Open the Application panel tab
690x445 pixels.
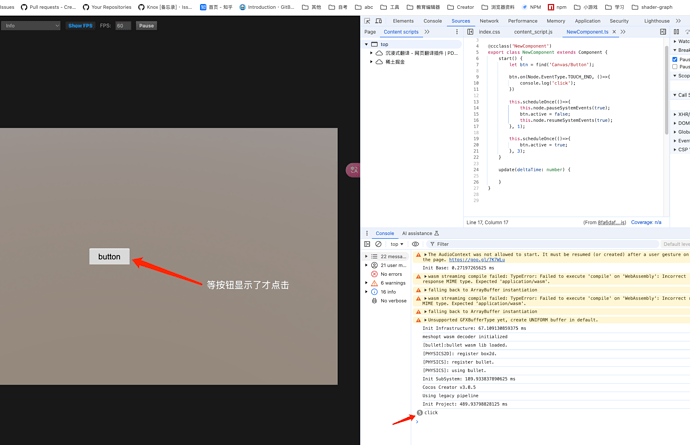(x=587, y=21)
